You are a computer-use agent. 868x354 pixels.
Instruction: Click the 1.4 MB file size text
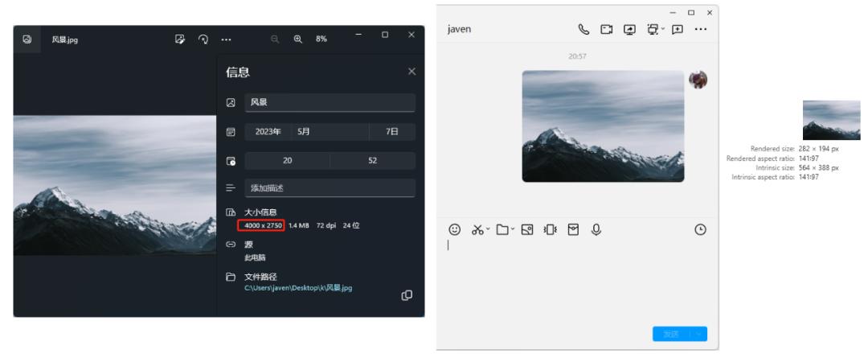[x=298, y=225]
